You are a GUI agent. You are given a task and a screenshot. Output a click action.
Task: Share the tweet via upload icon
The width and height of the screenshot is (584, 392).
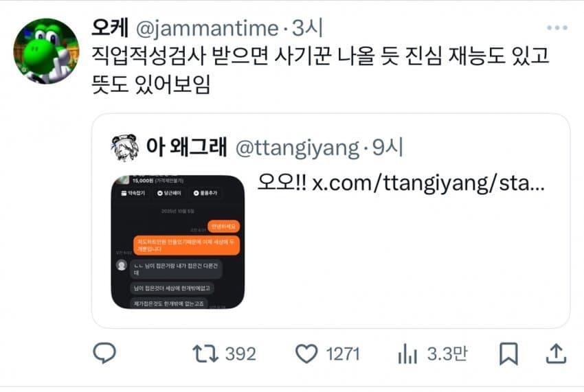556,354
